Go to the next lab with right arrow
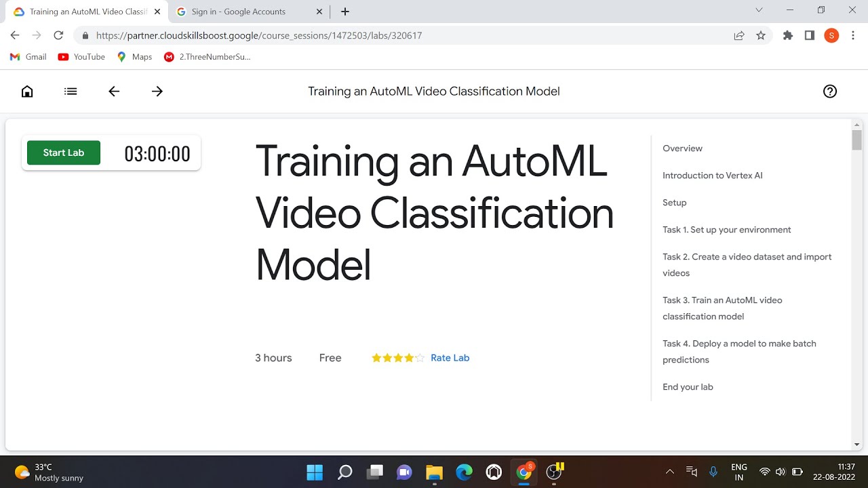Viewport: 868px width, 488px height. 157,91
